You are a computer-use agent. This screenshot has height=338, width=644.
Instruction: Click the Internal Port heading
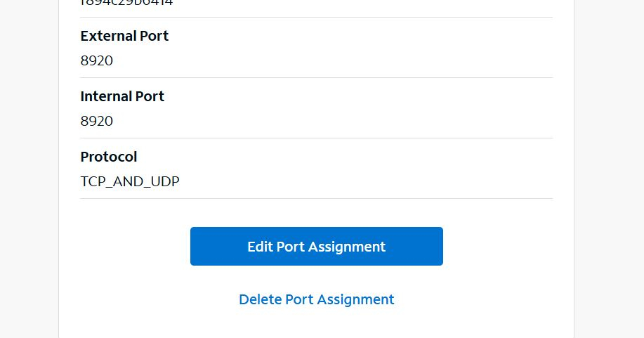pos(122,96)
